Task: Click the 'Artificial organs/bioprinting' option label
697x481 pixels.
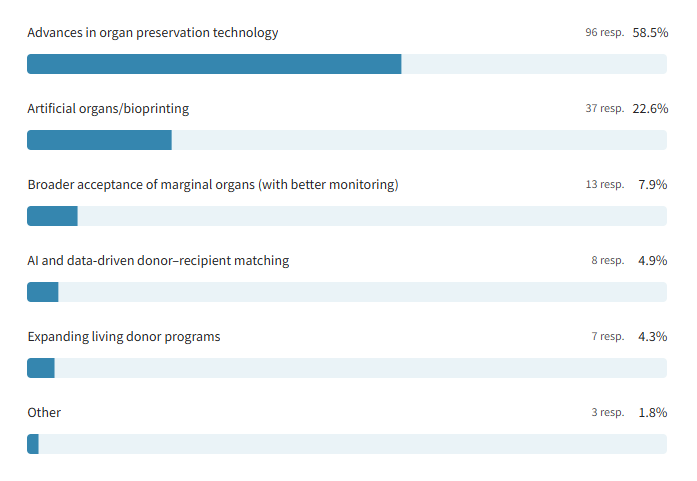Action: point(108,109)
